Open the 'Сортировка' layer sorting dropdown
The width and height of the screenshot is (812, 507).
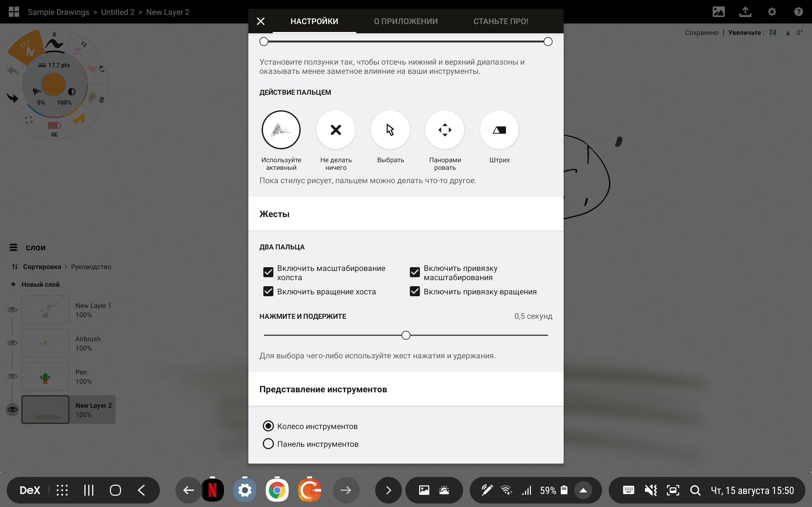pyautogui.click(x=42, y=266)
